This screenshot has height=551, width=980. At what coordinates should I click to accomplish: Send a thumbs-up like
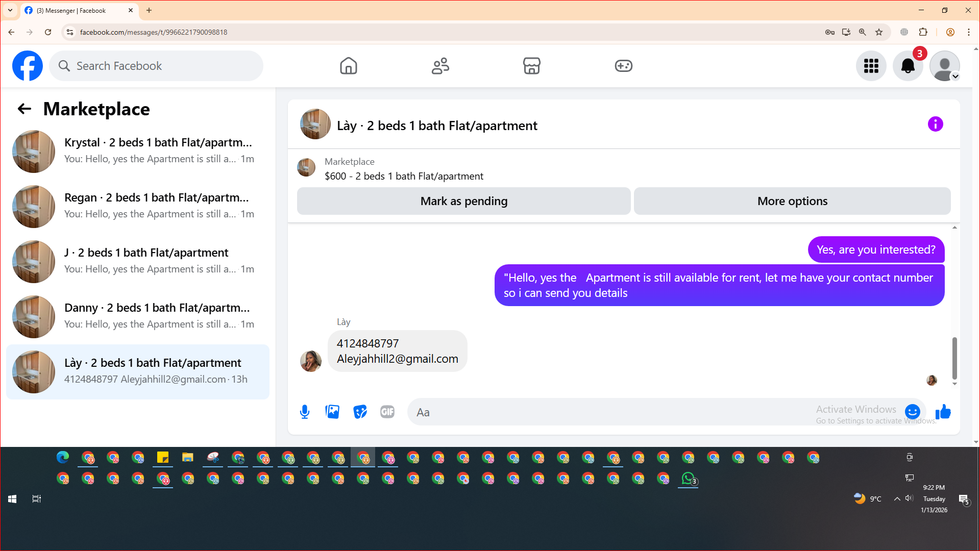pyautogui.click(x=943, y=412)
